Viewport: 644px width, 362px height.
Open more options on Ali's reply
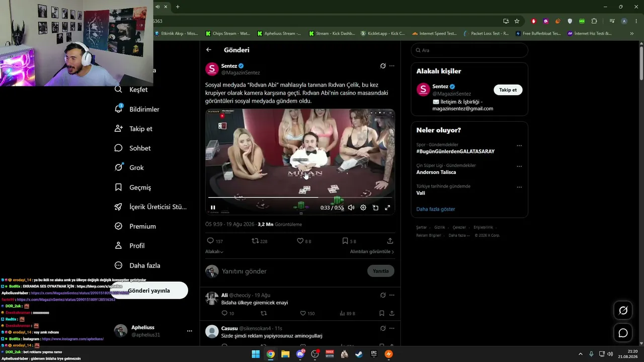coord(392,295)
